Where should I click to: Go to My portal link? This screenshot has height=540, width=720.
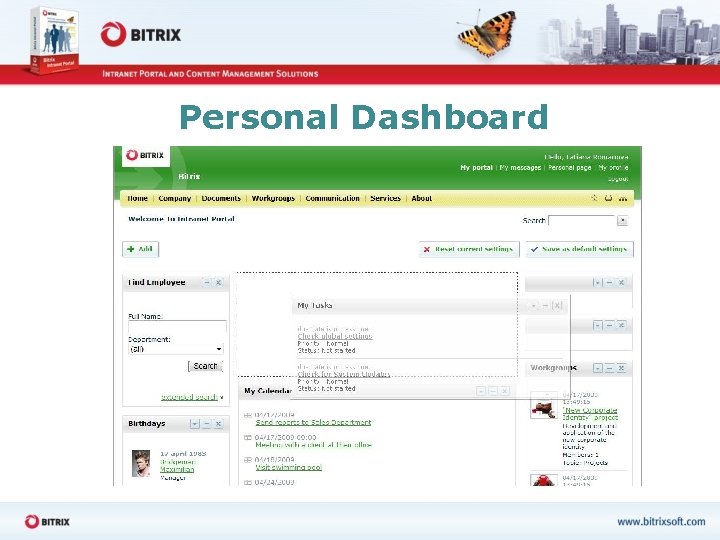point(476,168)
